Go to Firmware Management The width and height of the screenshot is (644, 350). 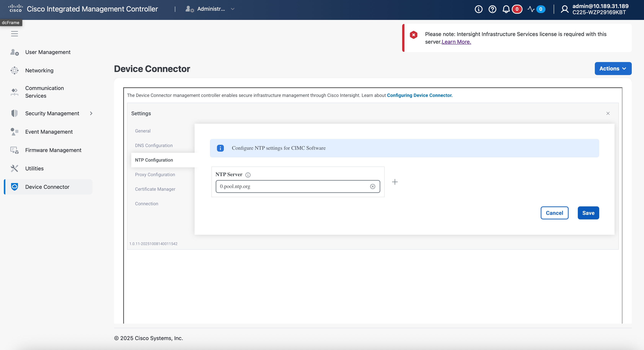pos(53,150)
